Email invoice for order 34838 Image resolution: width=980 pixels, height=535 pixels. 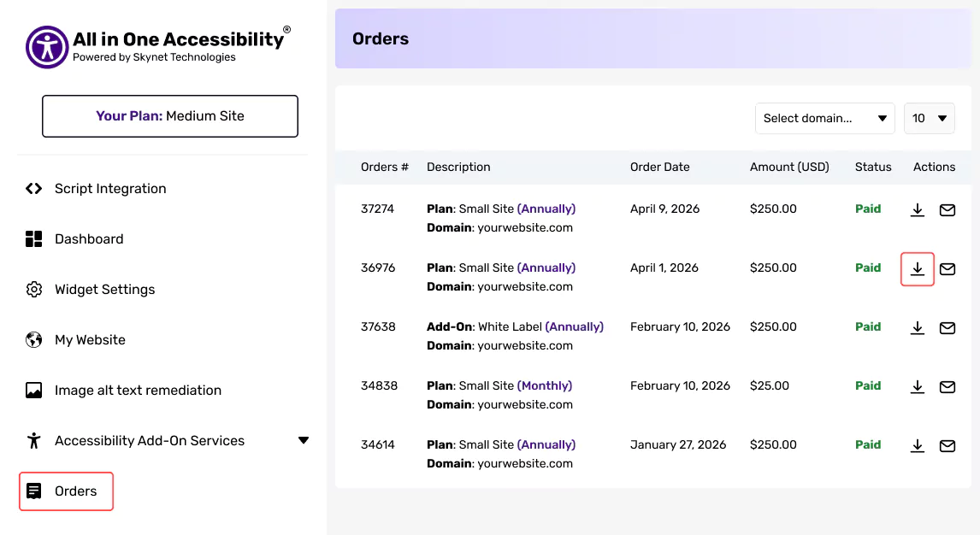947,387
